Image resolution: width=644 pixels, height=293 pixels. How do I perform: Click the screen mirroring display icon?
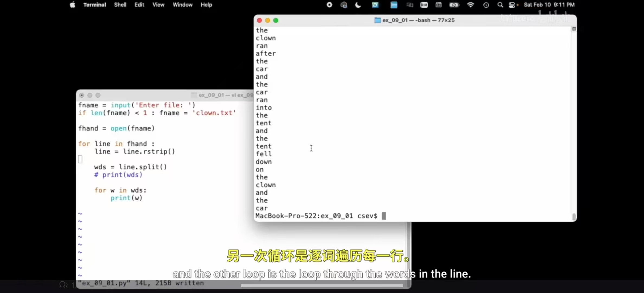[x=410, y=5]
